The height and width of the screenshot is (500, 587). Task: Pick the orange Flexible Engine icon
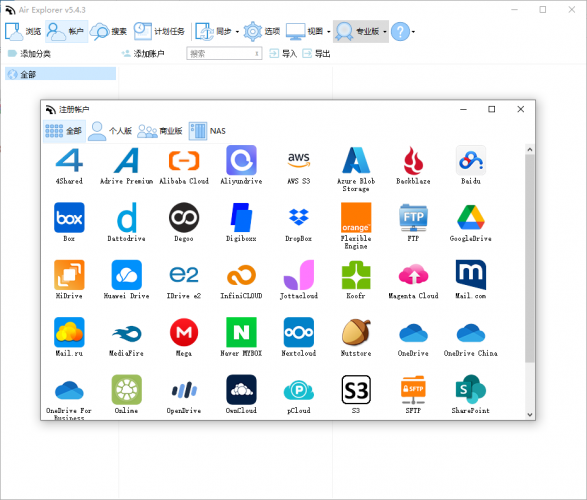click(356, 218)
